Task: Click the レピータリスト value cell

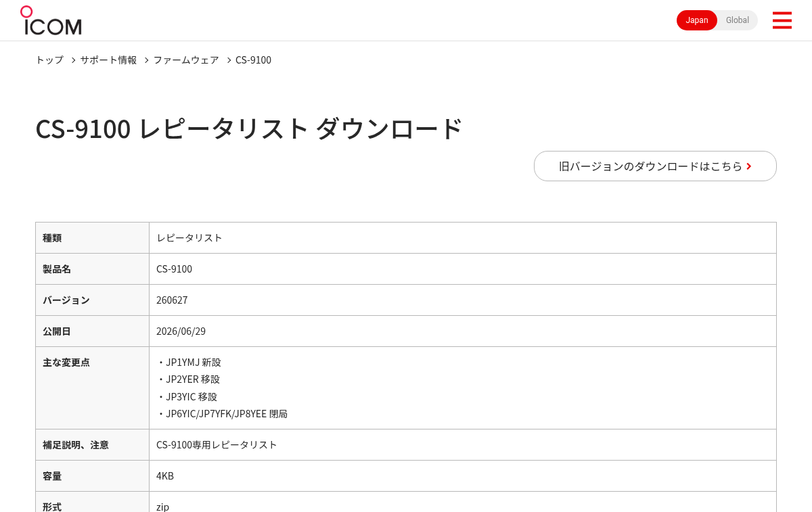Action: point(463,237)
